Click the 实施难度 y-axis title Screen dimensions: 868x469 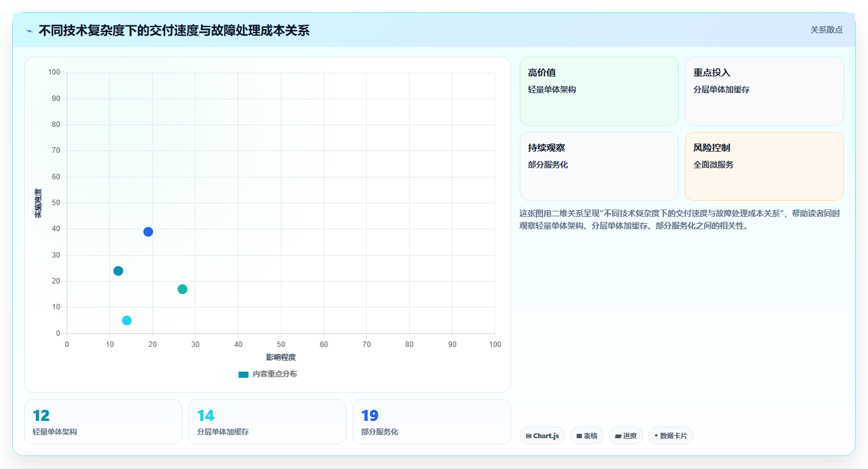38,203
